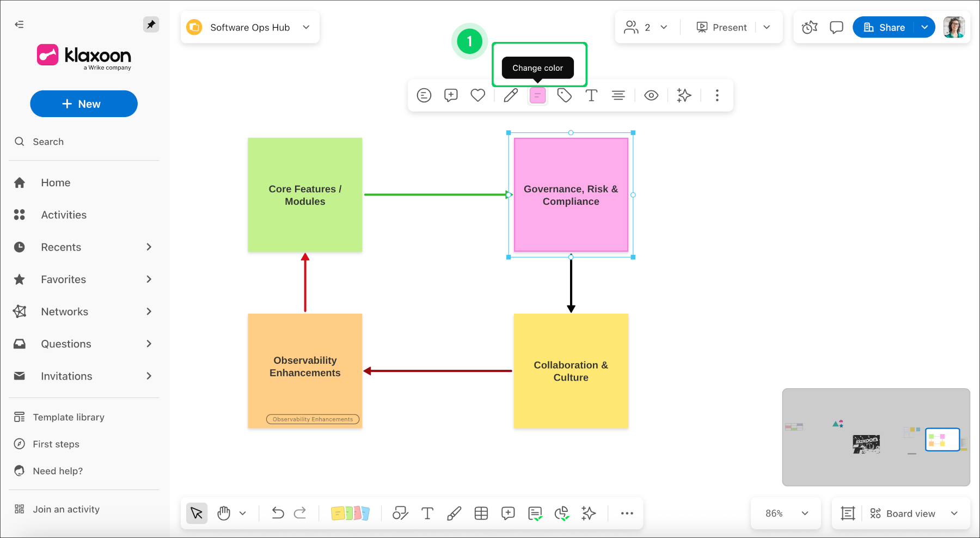Image resolution: width=980 pixels, height=538 pixels.
Task: Open the pink Change color swatch
Action: coord(537,96)
